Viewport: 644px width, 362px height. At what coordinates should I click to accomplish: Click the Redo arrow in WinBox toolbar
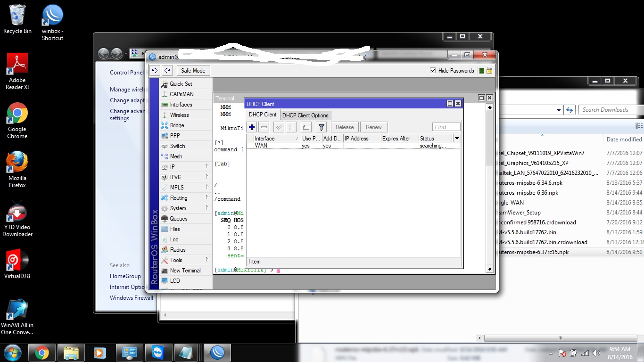[x=167, y=71]
